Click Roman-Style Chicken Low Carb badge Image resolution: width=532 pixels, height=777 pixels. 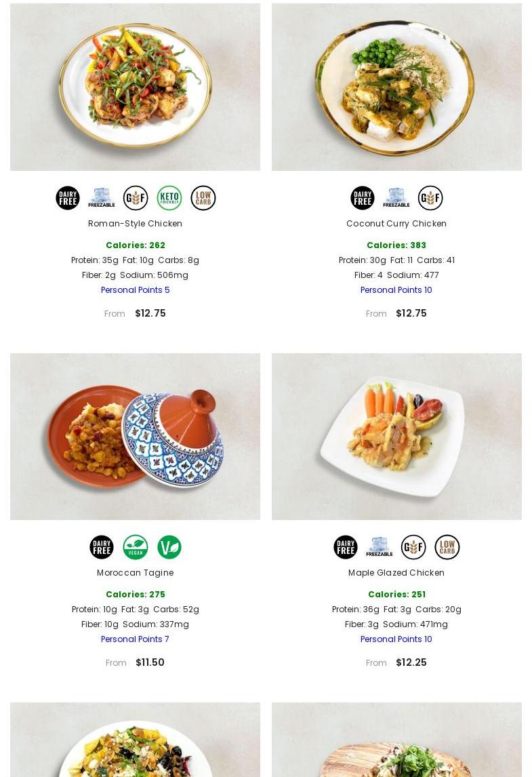(x=203, y=198)
